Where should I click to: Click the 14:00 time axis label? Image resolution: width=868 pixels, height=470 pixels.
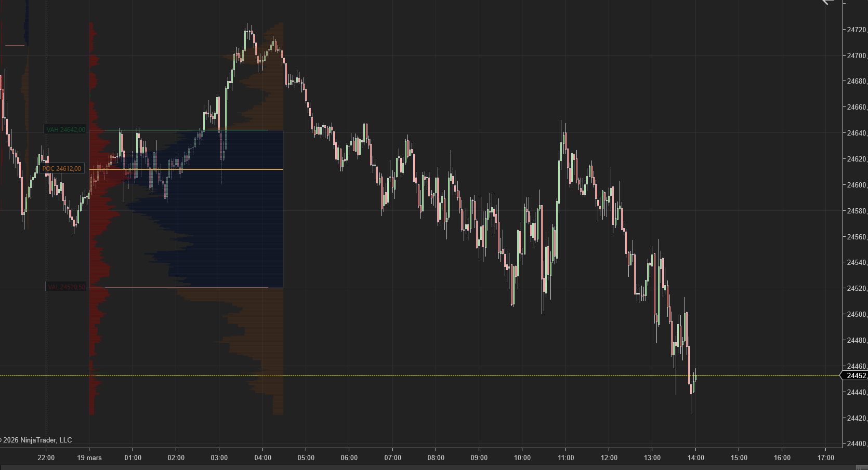click(696, 458)
